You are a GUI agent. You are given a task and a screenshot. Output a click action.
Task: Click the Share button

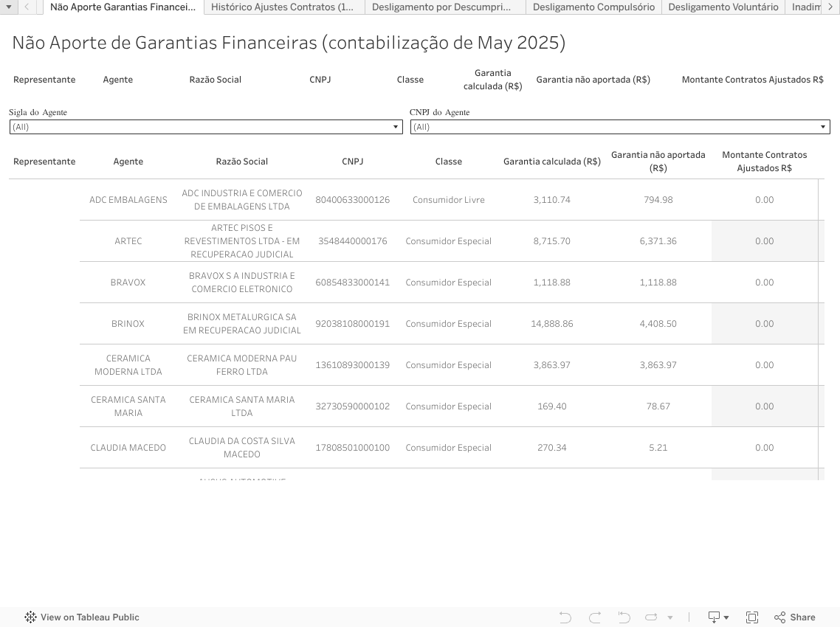(x=795, y=617)
